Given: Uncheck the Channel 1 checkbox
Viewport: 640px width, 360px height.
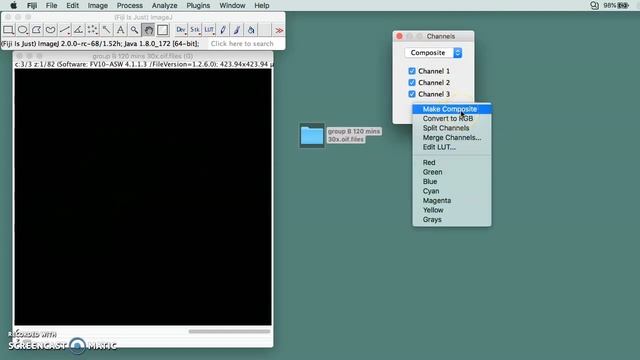Looking at the screenshot, I should pyautogui.click(x=412, y=71).
